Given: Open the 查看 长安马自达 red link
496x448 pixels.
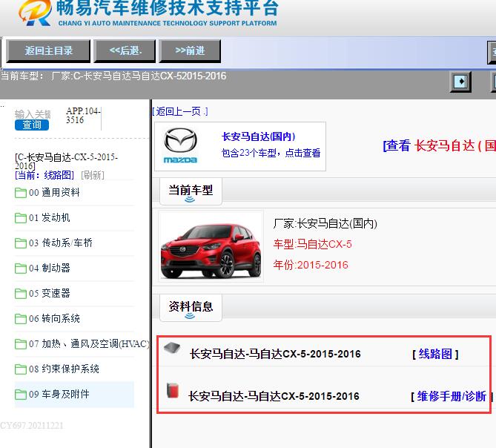Looking at the screenshot, I should coord(440,146).
